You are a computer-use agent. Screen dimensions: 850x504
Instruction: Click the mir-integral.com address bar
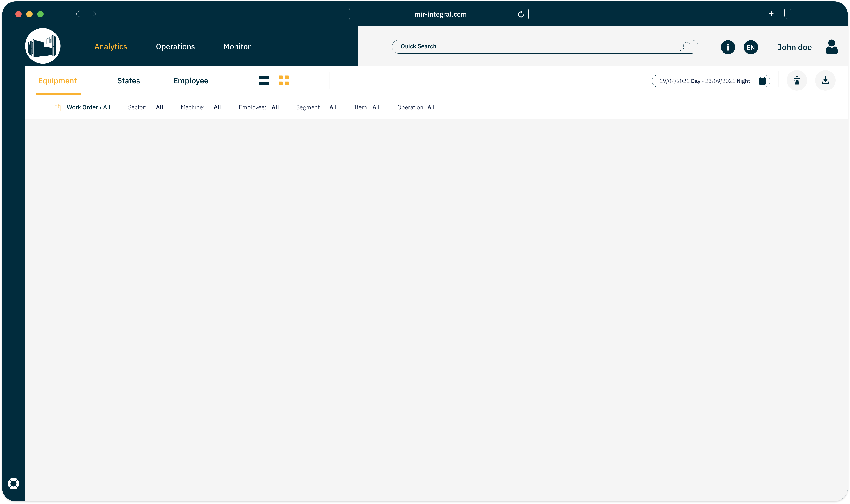pyautogui.click(x=438, y=14)
